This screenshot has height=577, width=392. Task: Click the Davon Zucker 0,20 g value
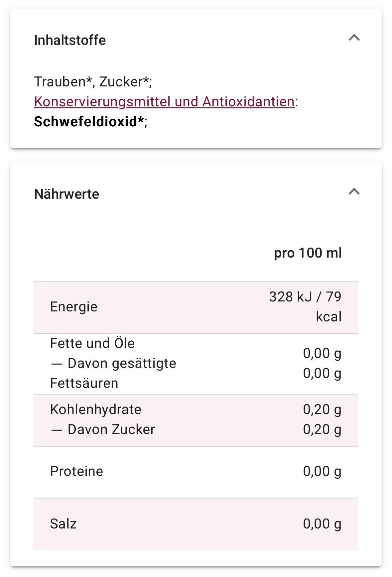(322, 429)
